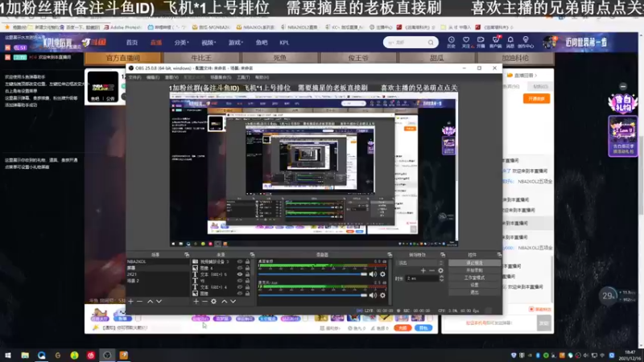
Task: Remove scene transition with minus icon
Action: [431, 270]
